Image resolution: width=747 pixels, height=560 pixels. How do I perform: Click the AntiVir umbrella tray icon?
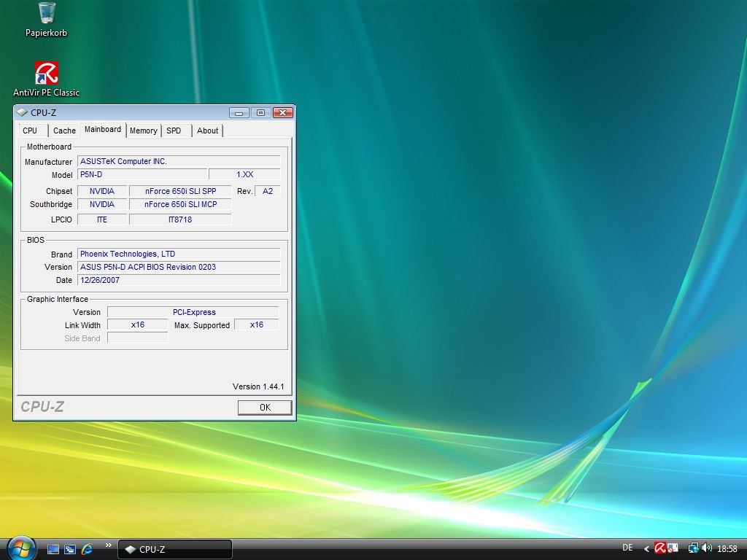[659, 548]
